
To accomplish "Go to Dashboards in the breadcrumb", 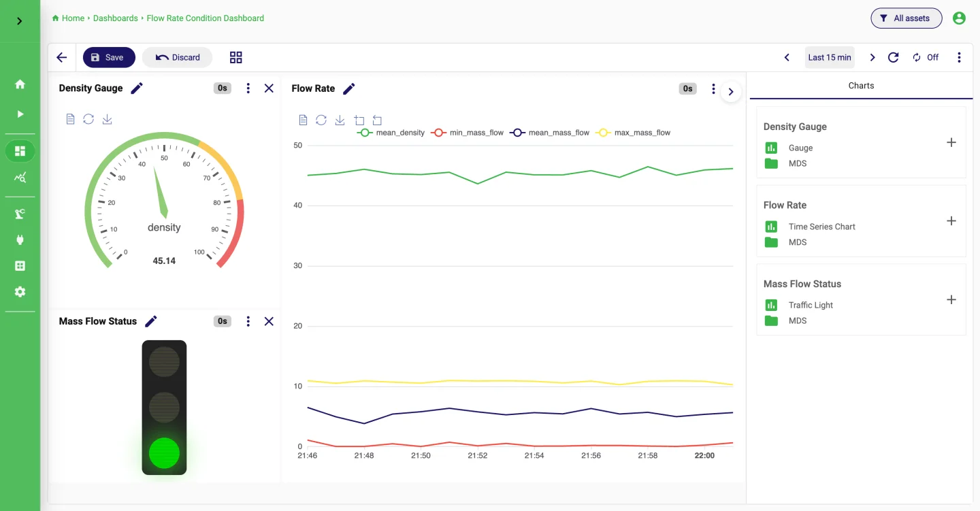I will click(116, 18).
